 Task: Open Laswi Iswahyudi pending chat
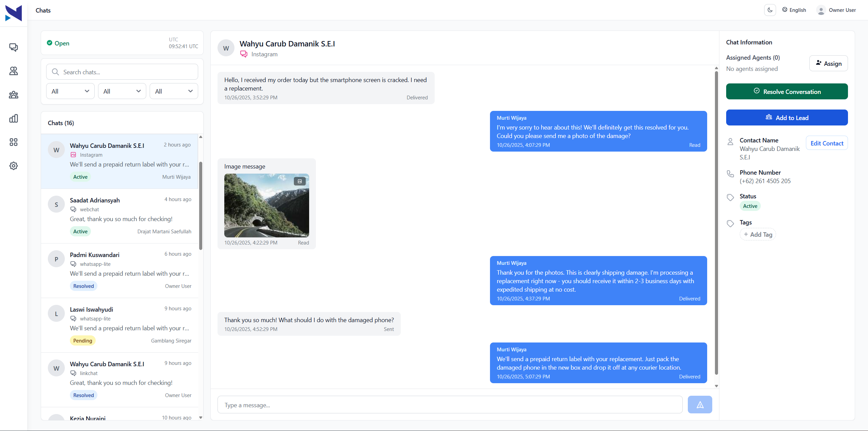(x=120, y=325)
